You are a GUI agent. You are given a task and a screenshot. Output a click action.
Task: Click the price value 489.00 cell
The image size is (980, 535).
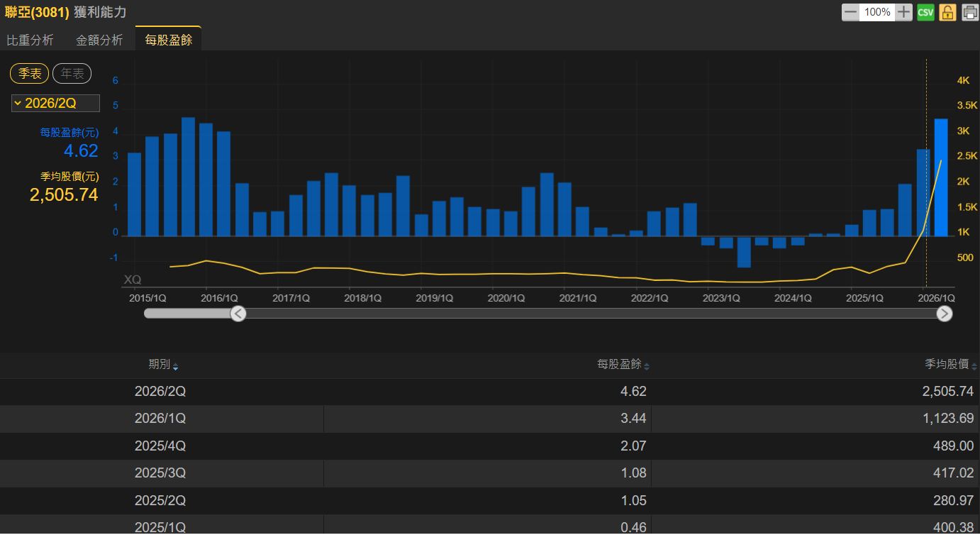point(954,446)
